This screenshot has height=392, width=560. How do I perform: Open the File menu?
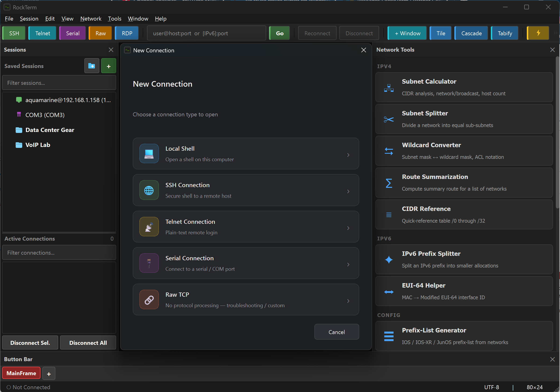[x=9, y=18]
